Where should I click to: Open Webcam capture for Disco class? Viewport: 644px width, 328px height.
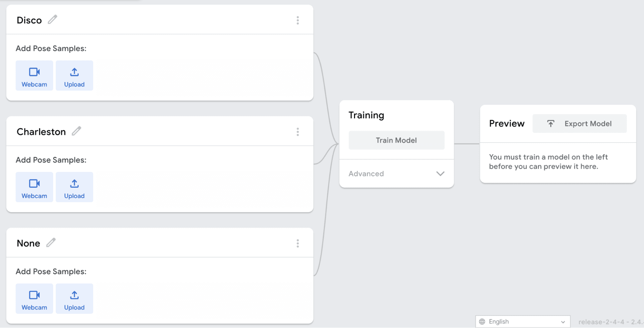(34, 76)
